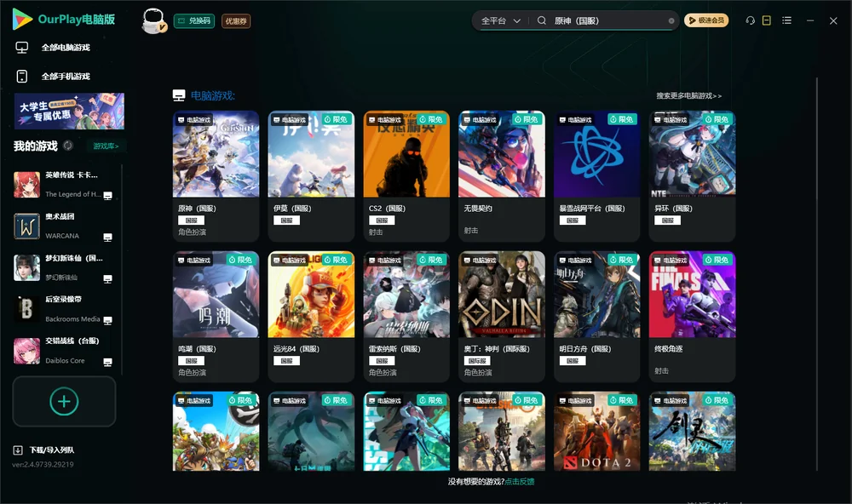Open the 全平台 platform dropdown
This screenshot has width=852, height=504.
[500, 20]
